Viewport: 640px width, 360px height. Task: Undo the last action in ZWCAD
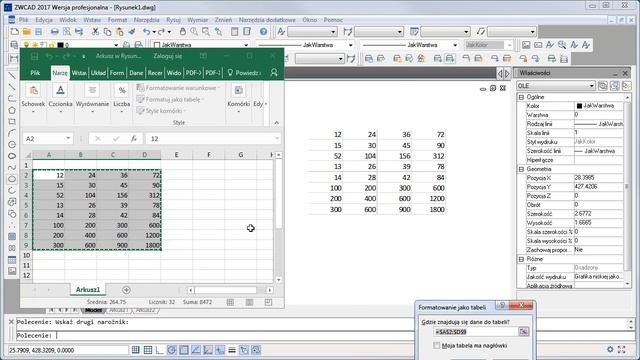click(x=147, y=31)
